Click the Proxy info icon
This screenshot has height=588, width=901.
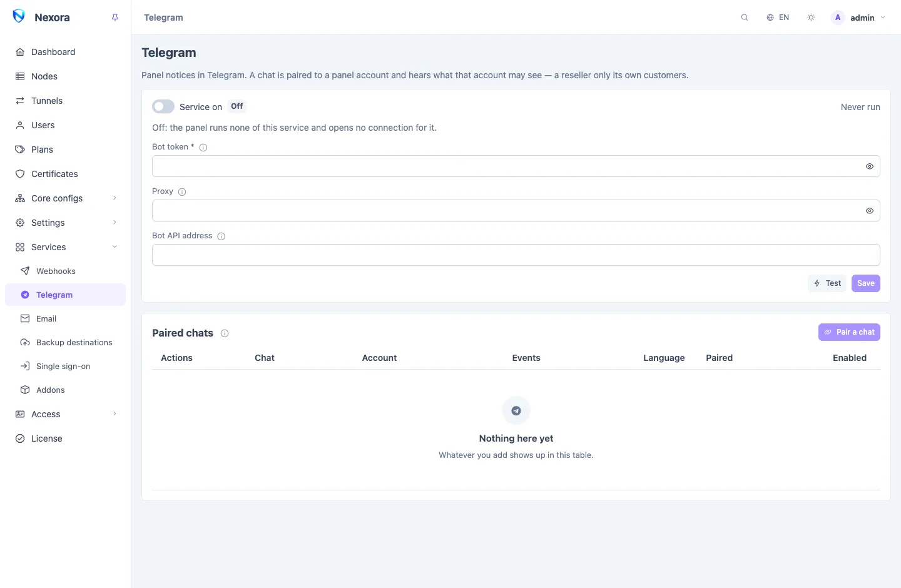pos(182,192)
